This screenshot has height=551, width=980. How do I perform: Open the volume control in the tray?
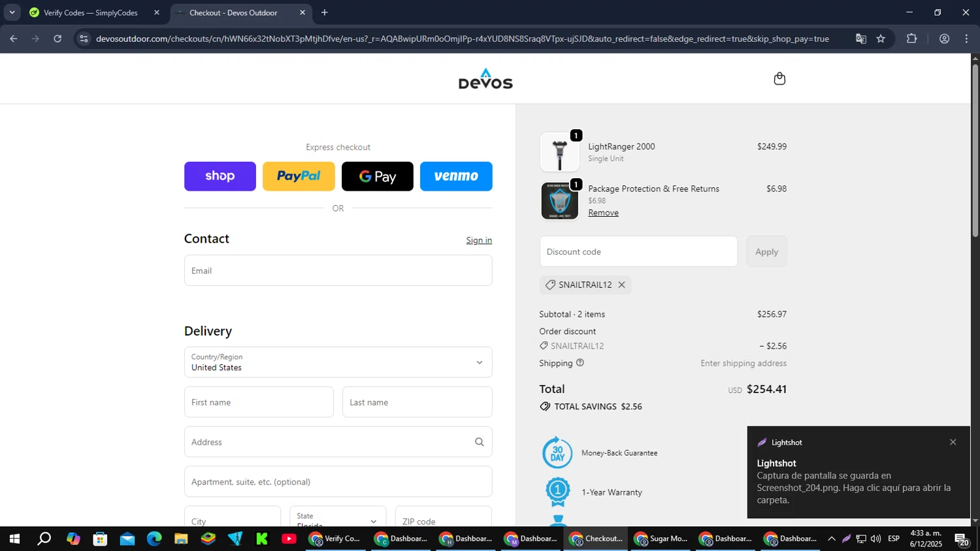coord(876,539)
